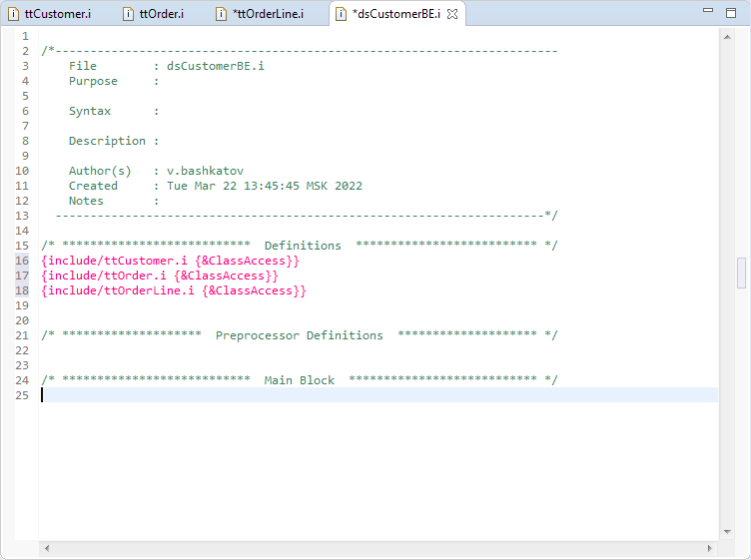This screenshot has width=751, height=560.
Task: Click the author name v.bashkatov
Action: (x=205, y=171)
